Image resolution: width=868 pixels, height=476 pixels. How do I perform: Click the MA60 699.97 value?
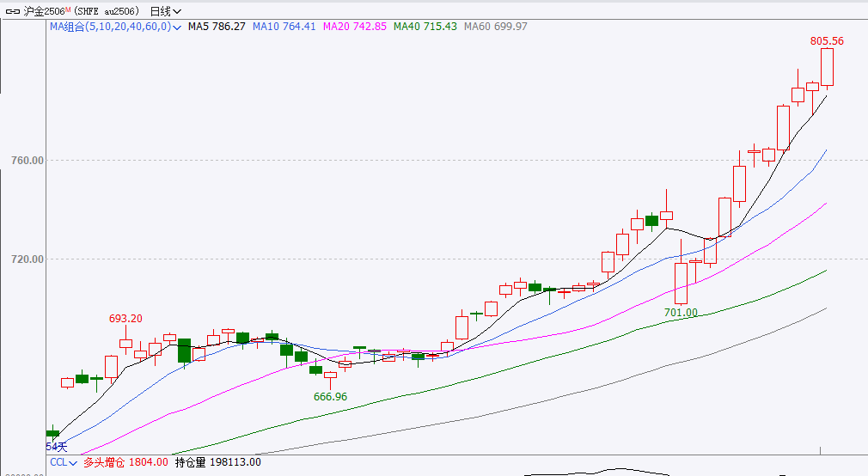point(495,27)
